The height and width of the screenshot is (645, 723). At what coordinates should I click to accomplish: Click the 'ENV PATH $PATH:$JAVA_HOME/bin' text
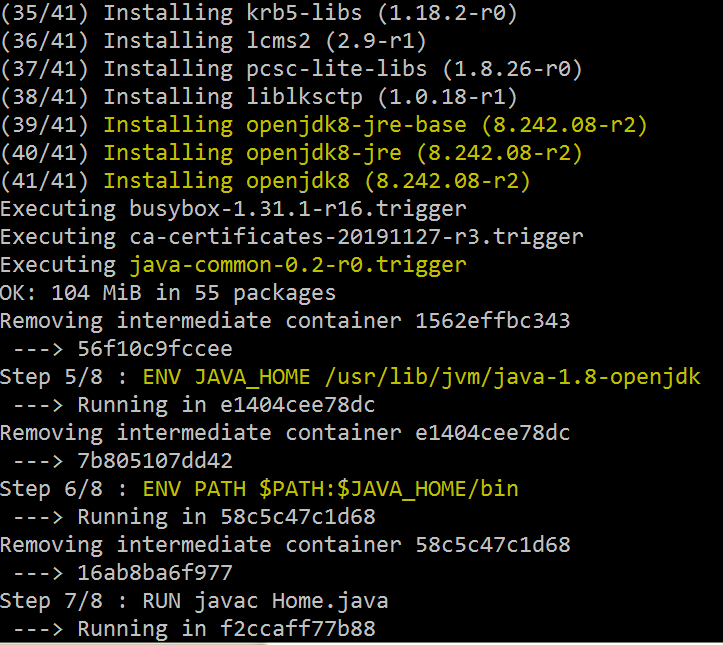pos(330,489)
